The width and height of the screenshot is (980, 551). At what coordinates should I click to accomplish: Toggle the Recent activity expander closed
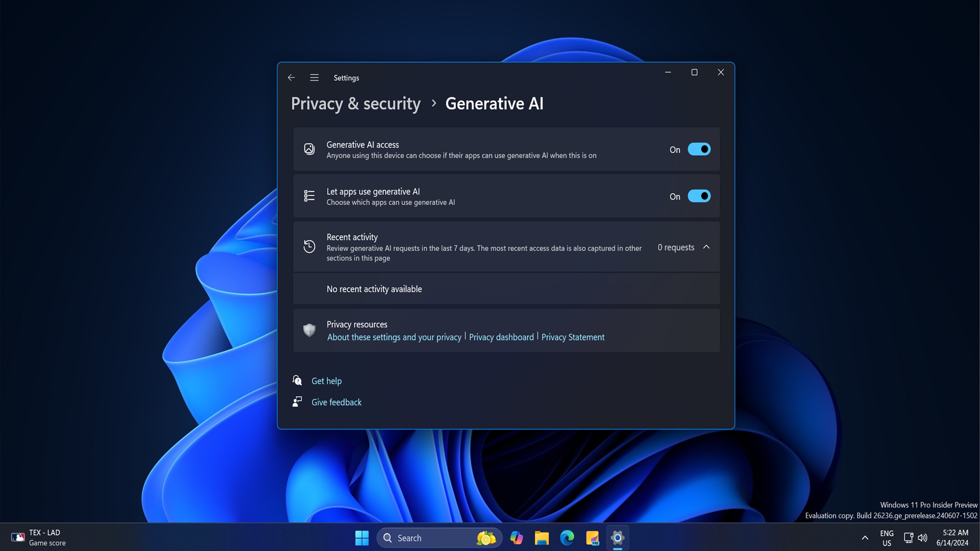706,247
